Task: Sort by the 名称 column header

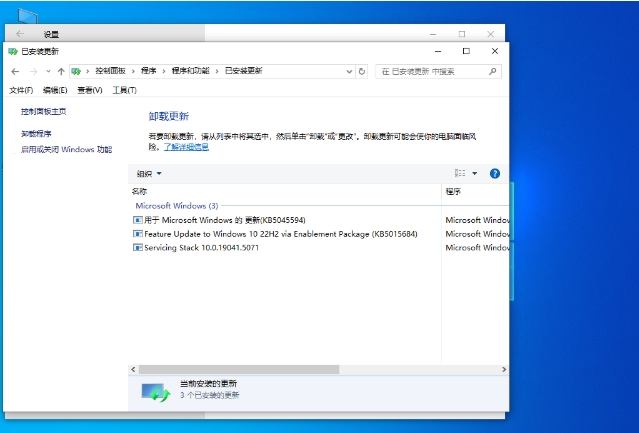Action: pos(140,190)
